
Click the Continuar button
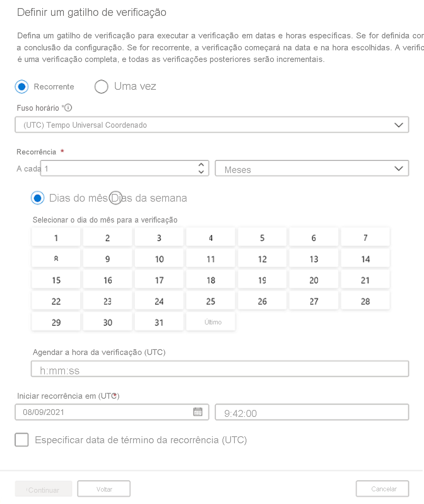pos(43,489)
